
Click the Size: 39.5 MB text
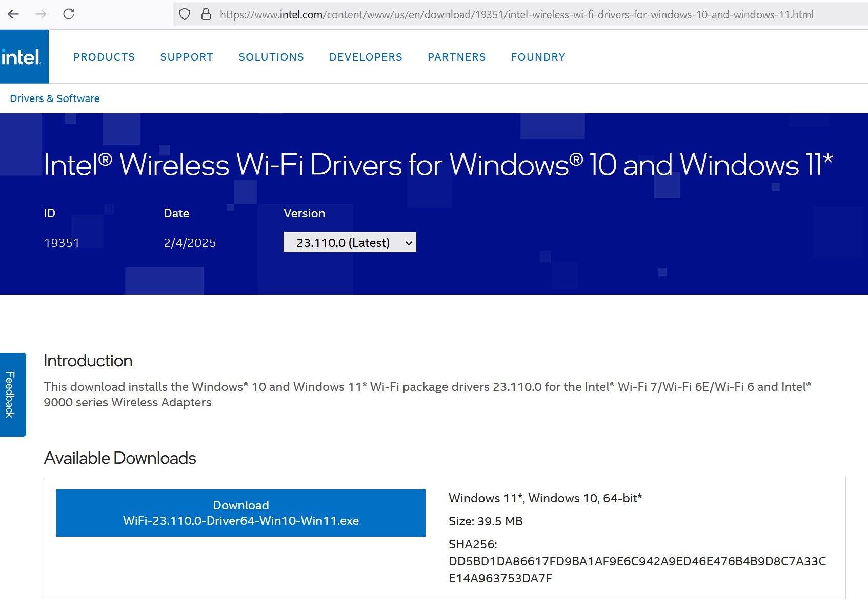click(486, 521)
